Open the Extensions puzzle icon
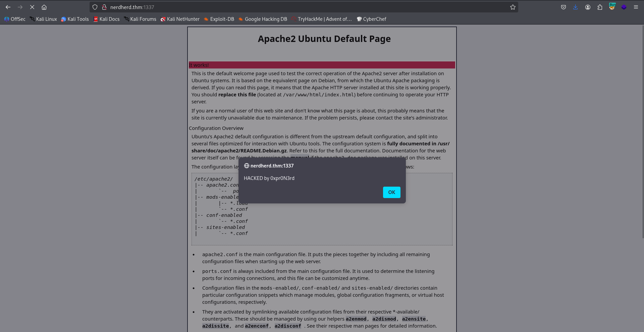Screen dimensions: 644x332 600,7
